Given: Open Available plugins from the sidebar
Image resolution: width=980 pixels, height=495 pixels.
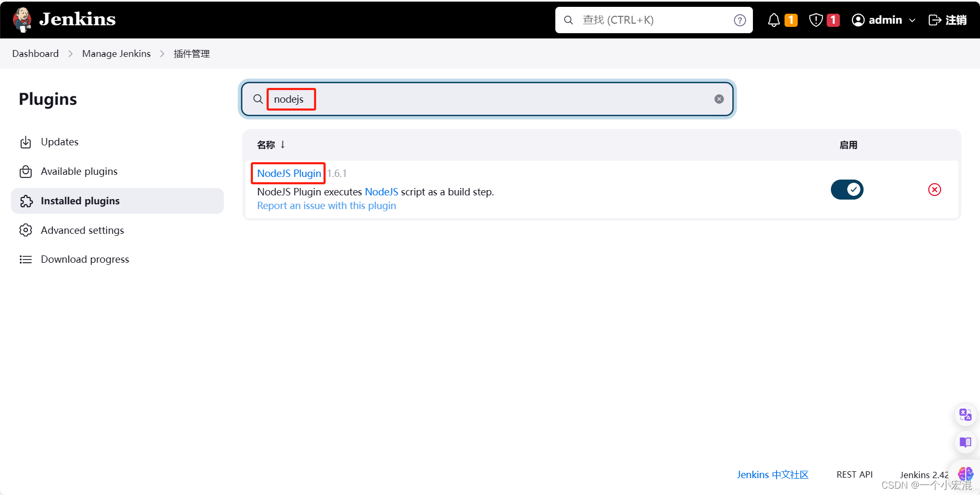Looking at the screenshot, I should [79, 171].
